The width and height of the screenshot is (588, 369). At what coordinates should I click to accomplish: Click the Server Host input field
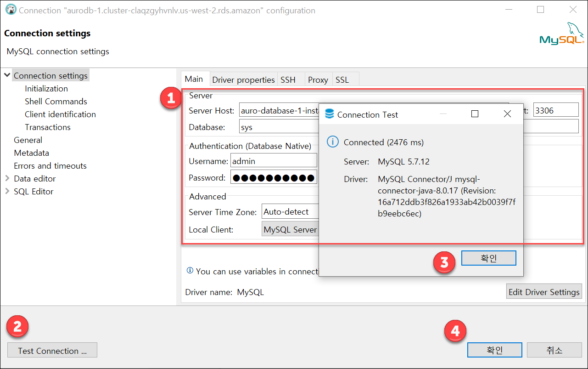pyautogui.click(x=279, y=110)
